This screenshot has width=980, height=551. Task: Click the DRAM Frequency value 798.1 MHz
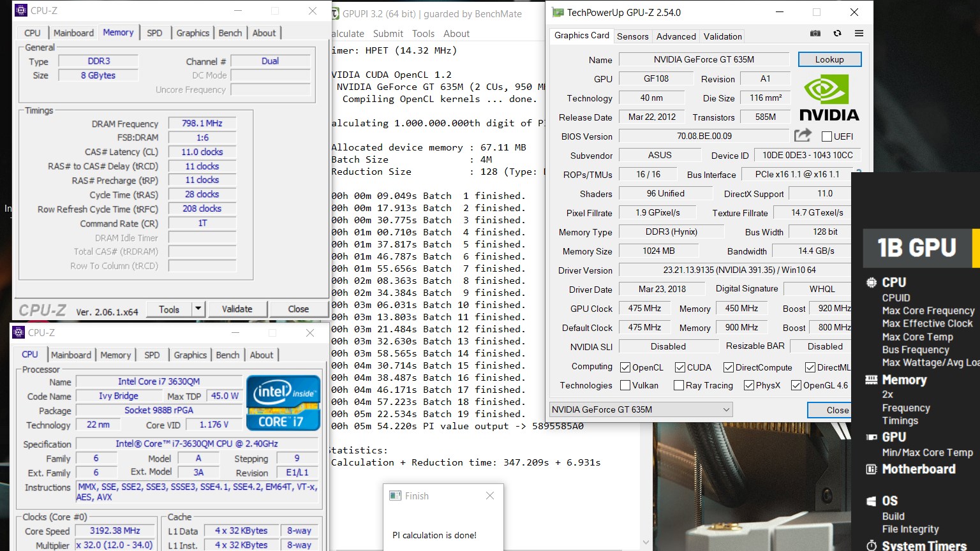[x=202, y=123]
